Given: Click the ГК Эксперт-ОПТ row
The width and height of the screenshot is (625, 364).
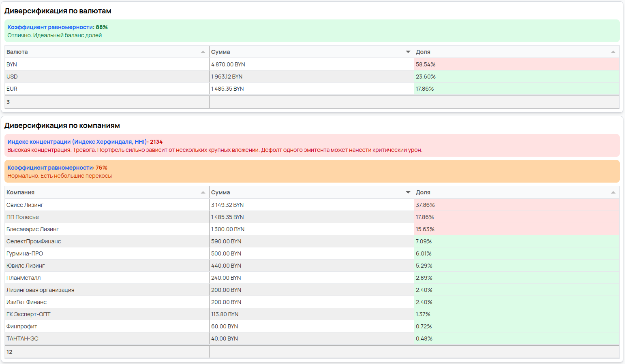Looking at the screenshot, I should point(28,314).
